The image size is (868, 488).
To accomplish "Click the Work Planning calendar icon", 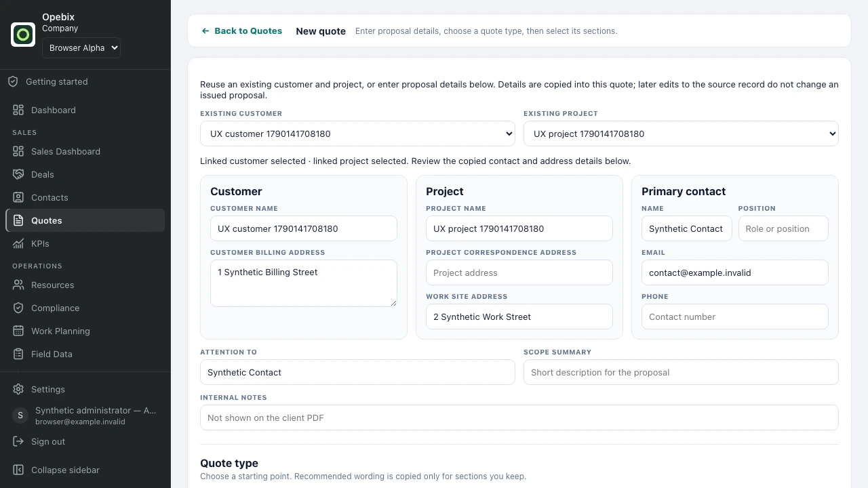I will [x=18, y=331].
